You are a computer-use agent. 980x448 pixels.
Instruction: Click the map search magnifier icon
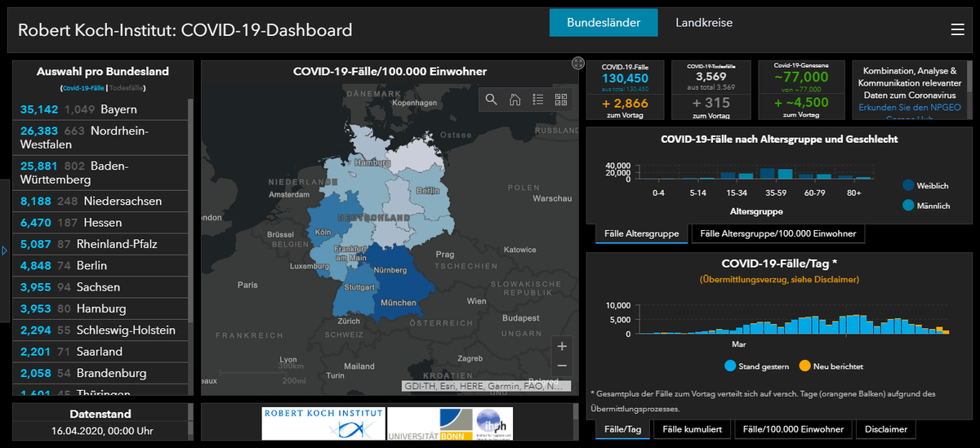(492, 100)
